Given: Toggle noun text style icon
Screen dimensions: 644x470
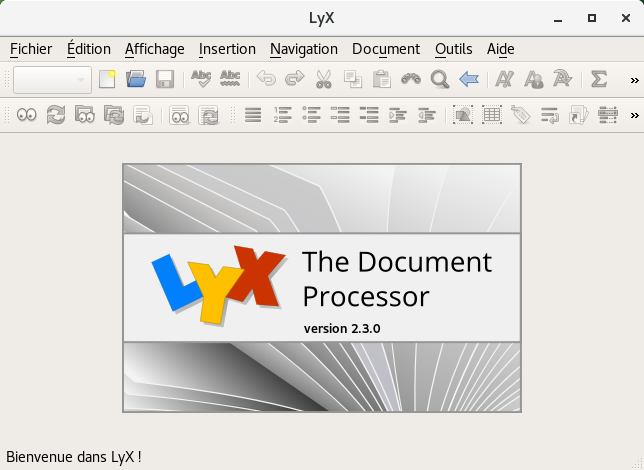Looking at the screenshot, I should pos(534,79).
